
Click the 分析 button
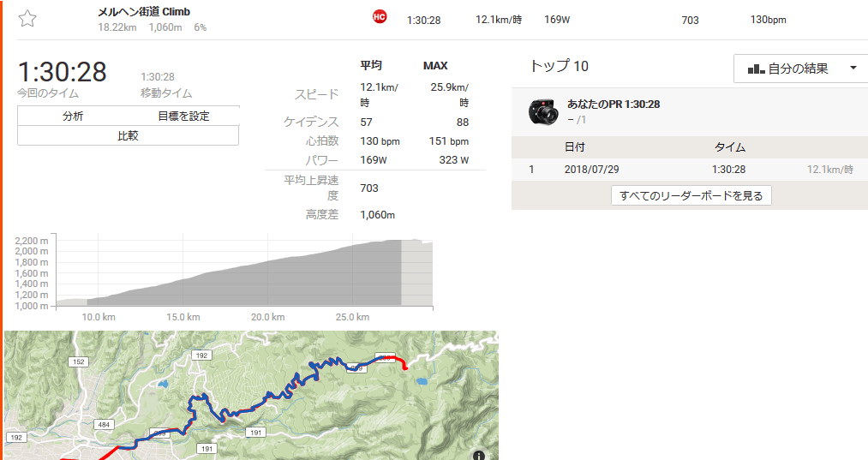(x=73, y=116)
